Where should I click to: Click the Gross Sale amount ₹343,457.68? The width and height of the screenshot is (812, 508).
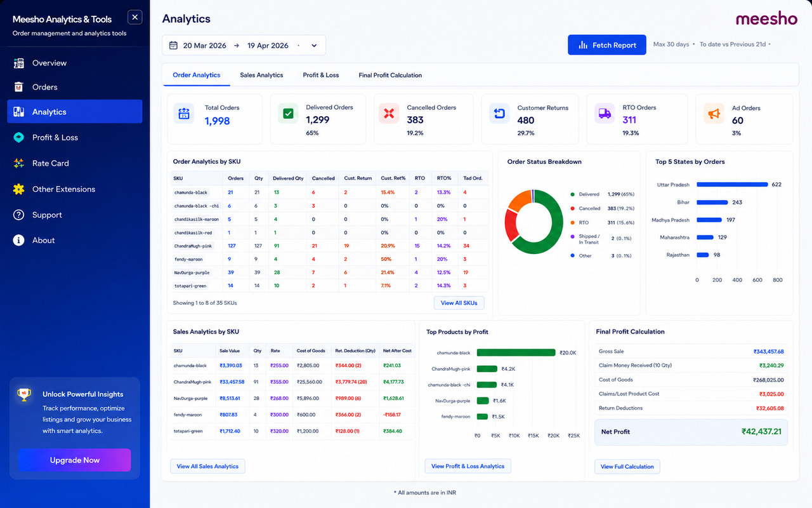tap(768, 352)
